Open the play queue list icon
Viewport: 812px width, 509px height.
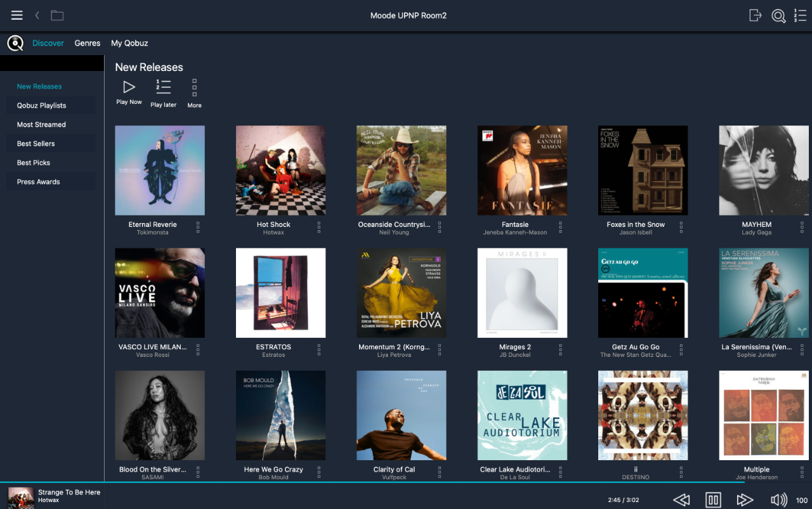tap(800, 15)
